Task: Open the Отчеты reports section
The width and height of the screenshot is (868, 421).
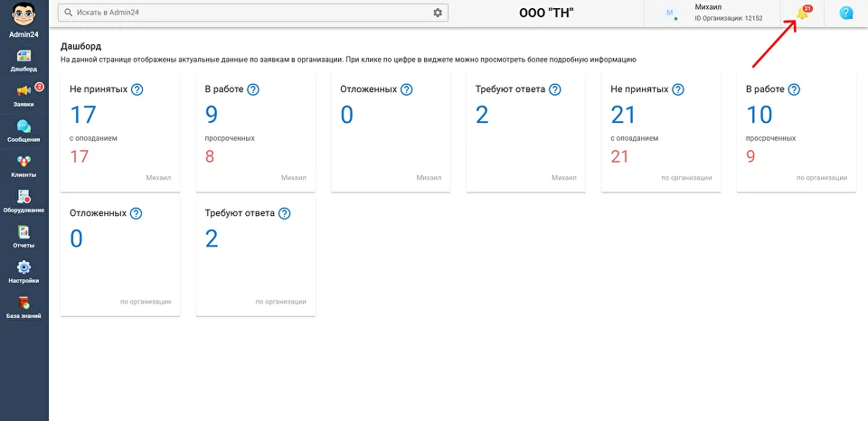Action: click(24, 236)
